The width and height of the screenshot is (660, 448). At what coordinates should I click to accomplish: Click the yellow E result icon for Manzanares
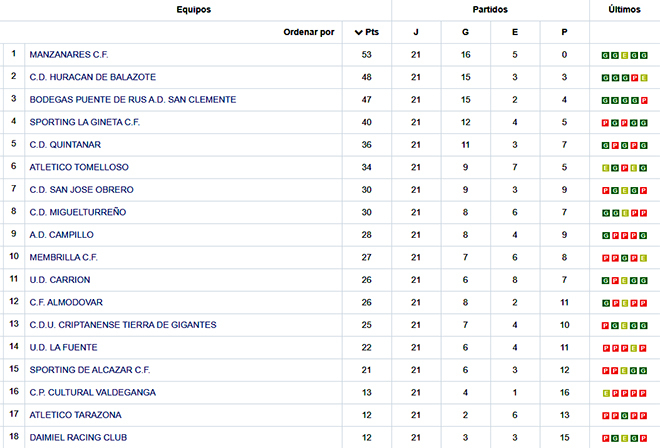[625, 56]
